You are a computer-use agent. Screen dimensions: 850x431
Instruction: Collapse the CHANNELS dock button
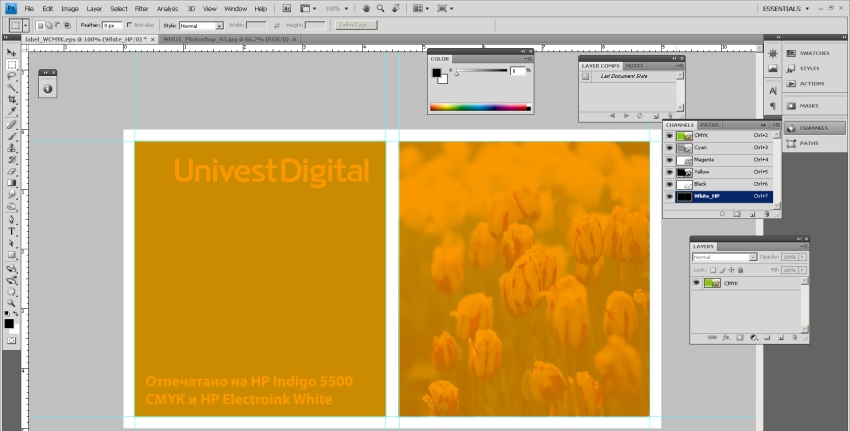(815, 128)
